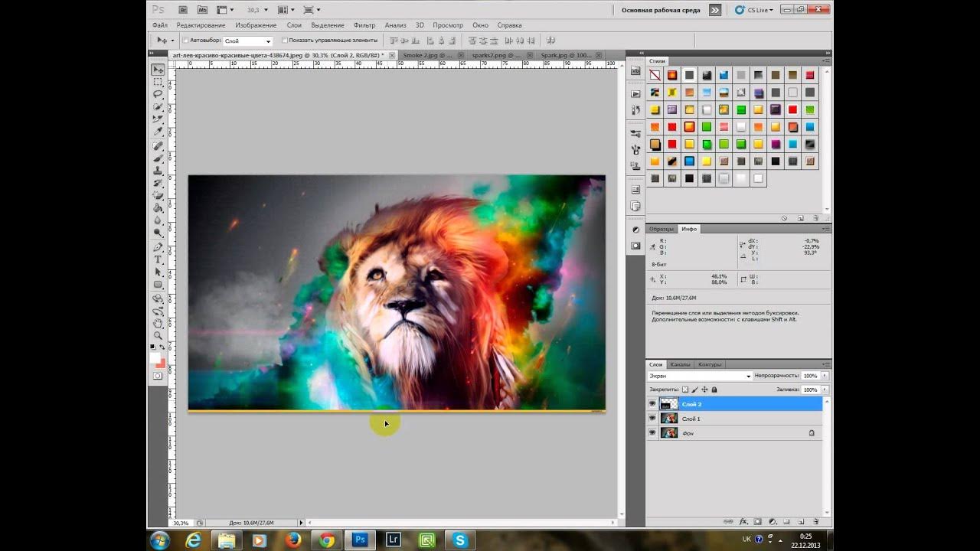980x551 pixels.
Task: Open the CS Live dropdown
Action: [754, 10]
